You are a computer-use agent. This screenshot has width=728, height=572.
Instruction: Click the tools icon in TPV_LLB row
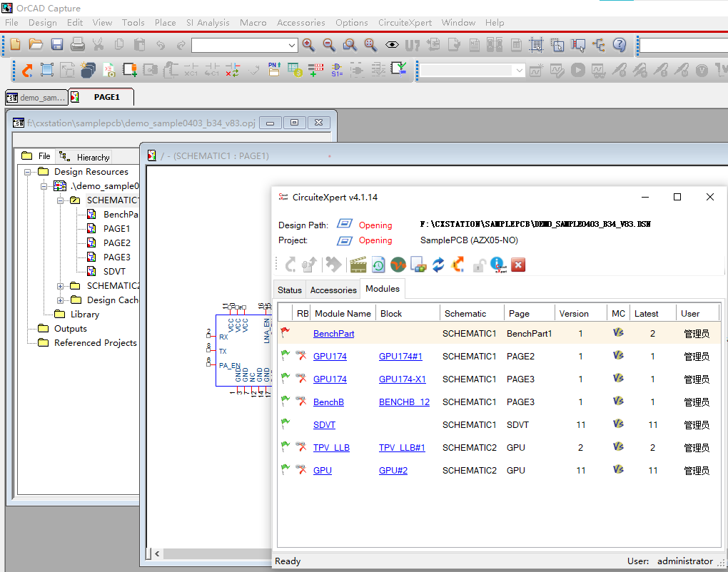(301, 447)
